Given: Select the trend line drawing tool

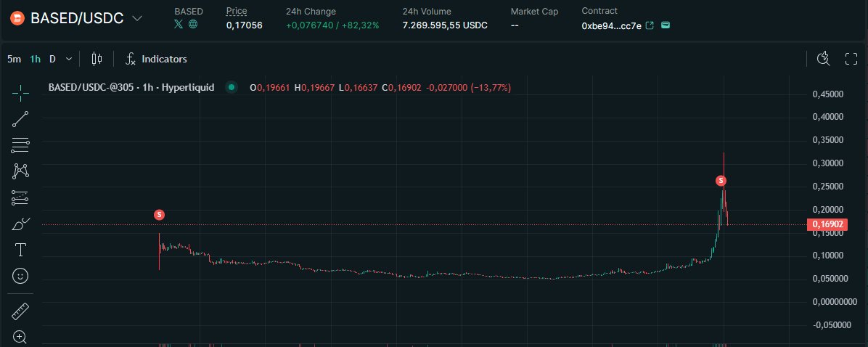Looking at the screenshot, I should tap(20, 119).
